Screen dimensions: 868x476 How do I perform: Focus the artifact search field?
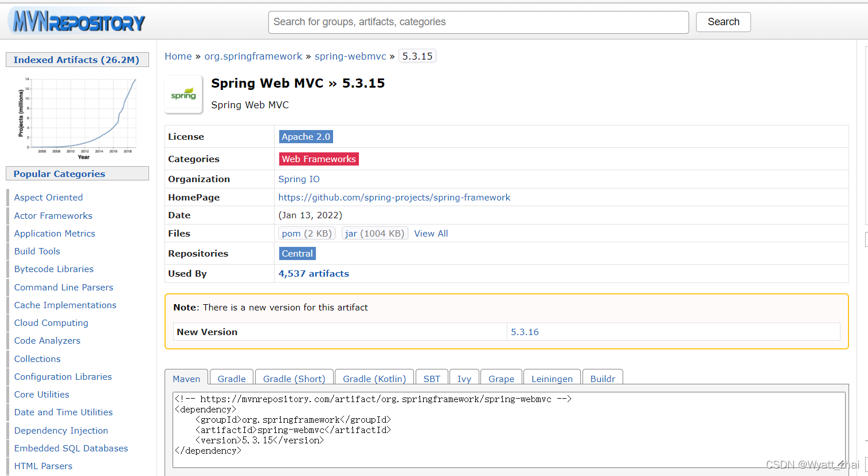pyautogui.click(x=478, y=22)
